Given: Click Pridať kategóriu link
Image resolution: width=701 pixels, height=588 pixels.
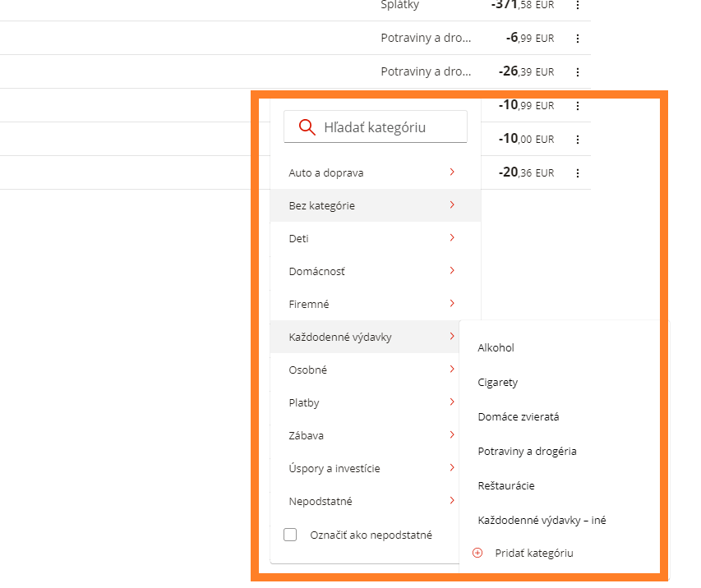Looking at the screenshot, I should tap(534, 554).
